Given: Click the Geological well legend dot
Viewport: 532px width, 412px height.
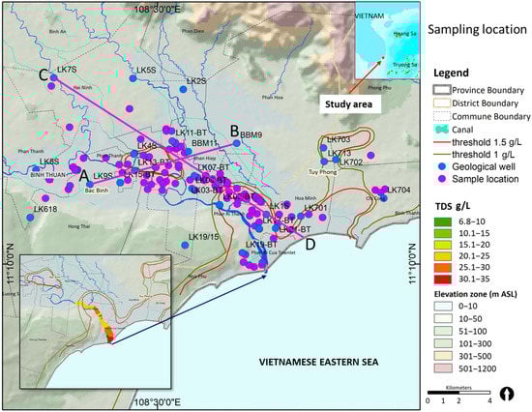Looking at the screenshot, I should [442, 166].
